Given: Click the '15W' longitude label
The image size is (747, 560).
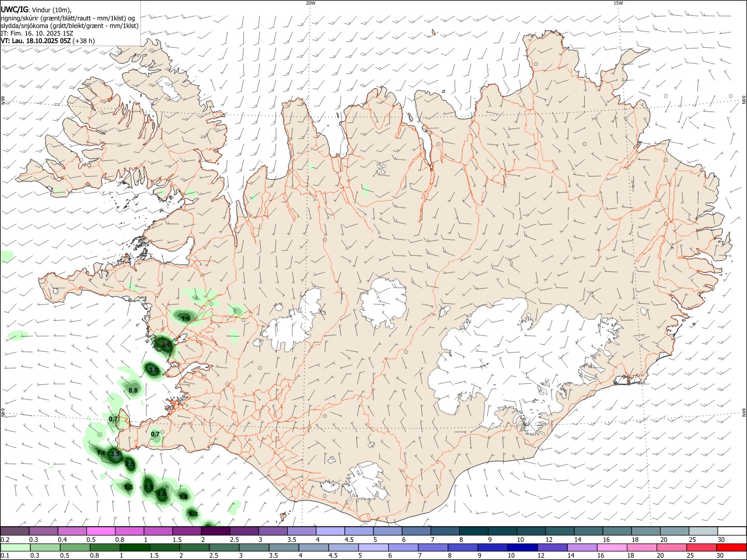Looking at the screenshot, I should (x=618, y=3).
